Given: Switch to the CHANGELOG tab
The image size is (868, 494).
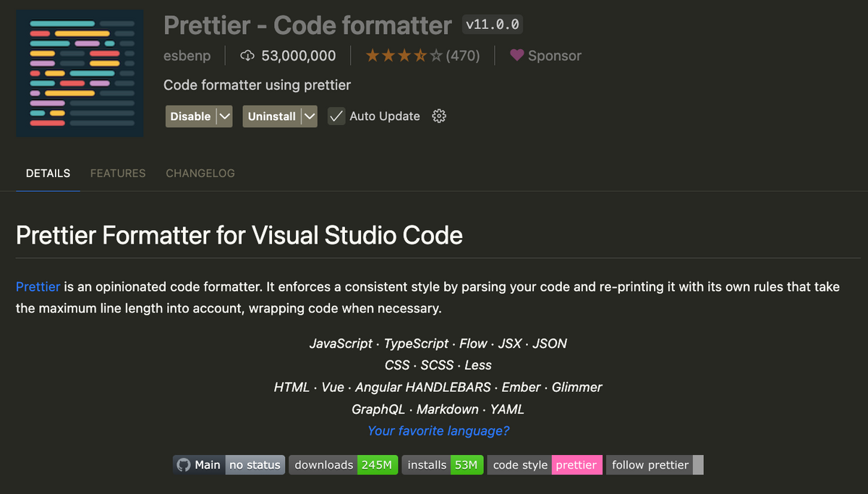Looking at the screenshot, I should click(x=200, y=174).
